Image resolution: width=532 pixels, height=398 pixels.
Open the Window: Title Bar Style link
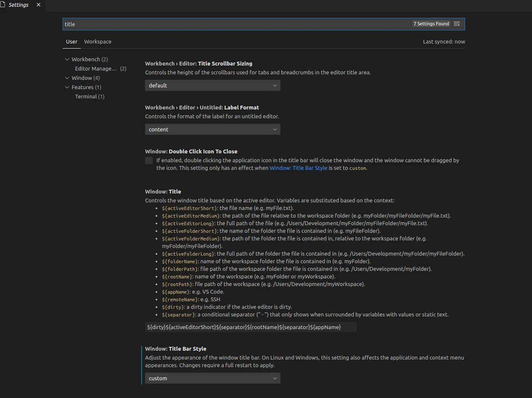click(x=298, y=168)
